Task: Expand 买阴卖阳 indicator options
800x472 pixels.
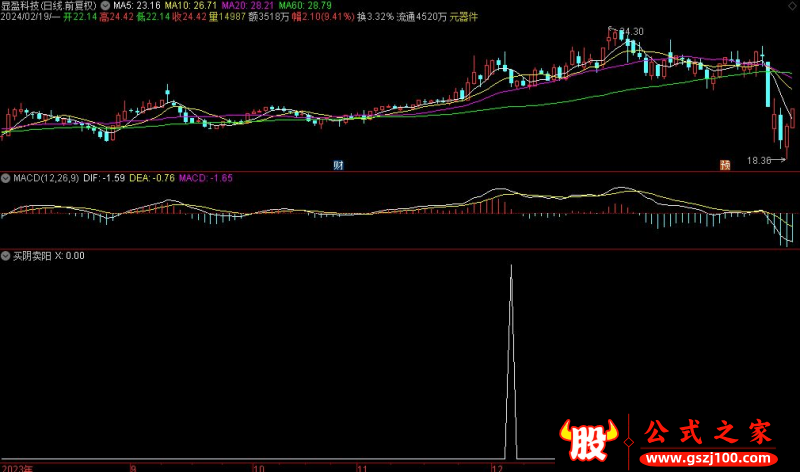Action: (x=6, y=255)
